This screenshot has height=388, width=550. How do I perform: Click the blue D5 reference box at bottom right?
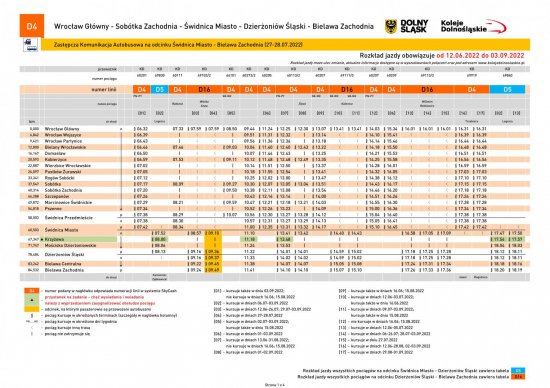click(x=518, y=370)
